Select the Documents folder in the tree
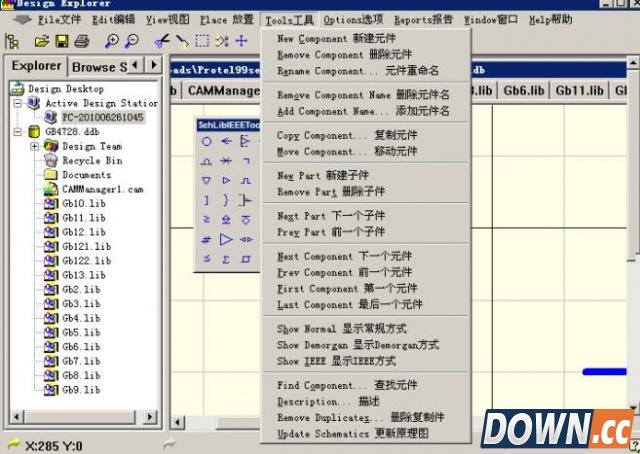This screenshot has width=640, height=454. pyautogui.click(x=87, y=175)
